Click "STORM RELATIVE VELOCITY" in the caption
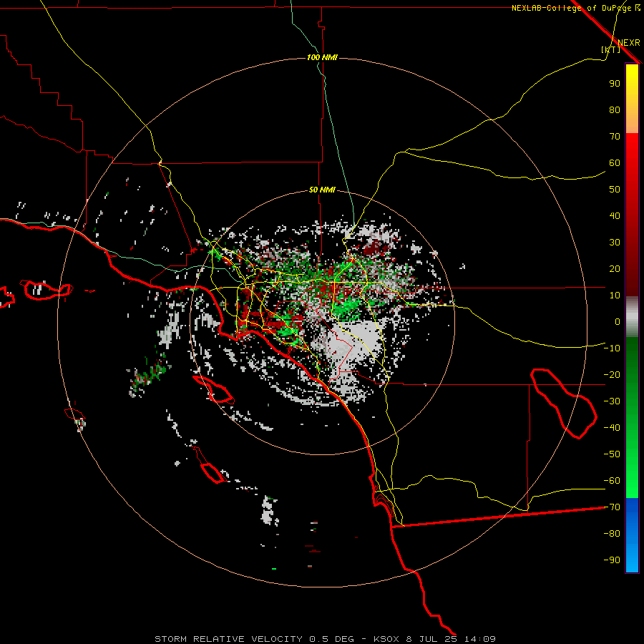Image resolution: width=644 pixels, height=644 pixels. [229, 639]
